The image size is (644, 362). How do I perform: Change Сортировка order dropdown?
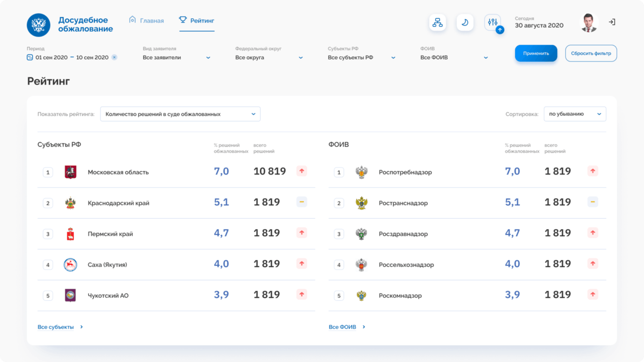[575, 114]
